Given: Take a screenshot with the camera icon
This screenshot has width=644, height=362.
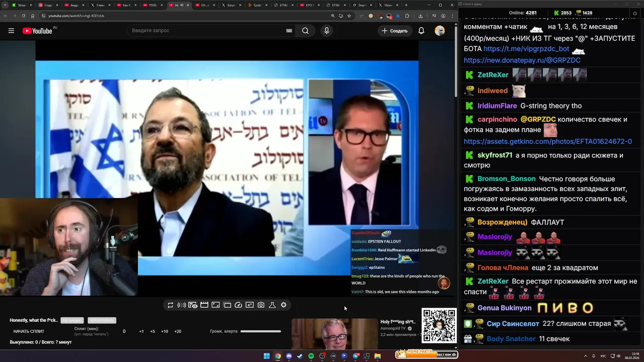Looking at the screenshot, I should [261, 305].
